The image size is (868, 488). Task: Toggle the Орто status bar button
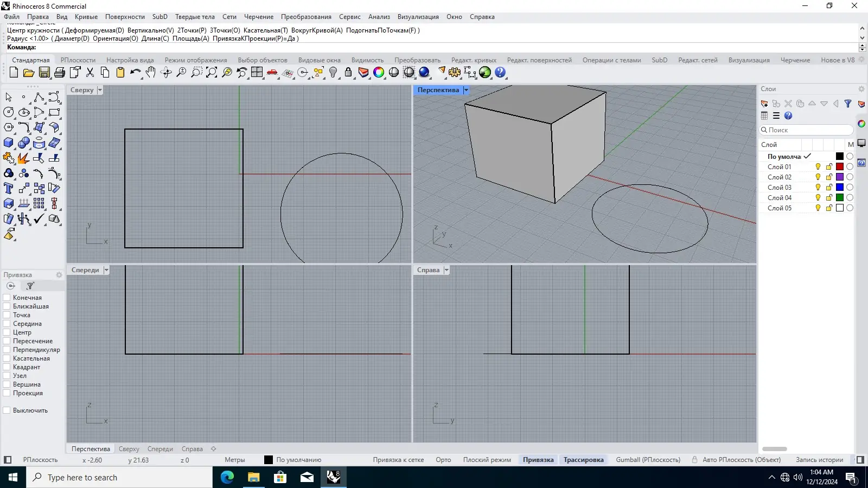[x=443, y=460]
